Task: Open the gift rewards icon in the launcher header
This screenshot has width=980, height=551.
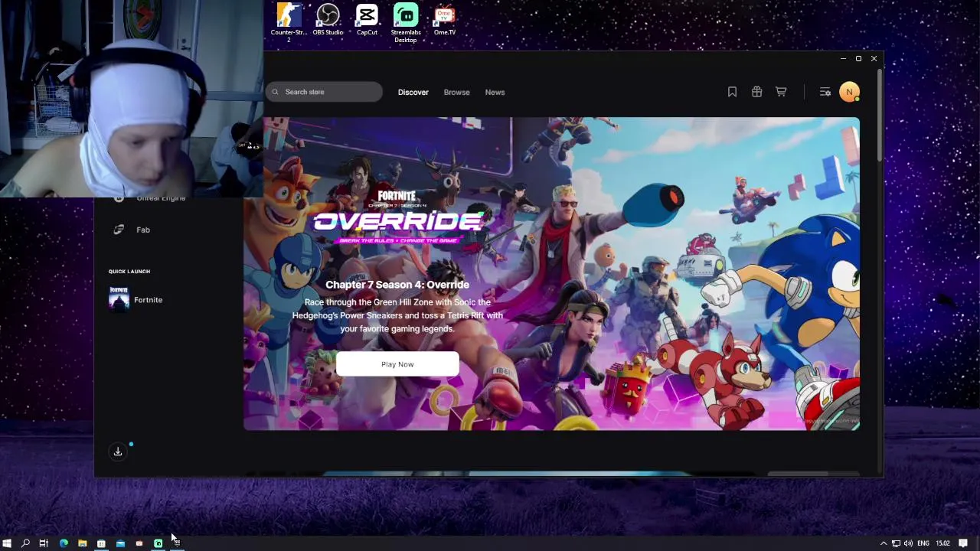Action: 756,92
